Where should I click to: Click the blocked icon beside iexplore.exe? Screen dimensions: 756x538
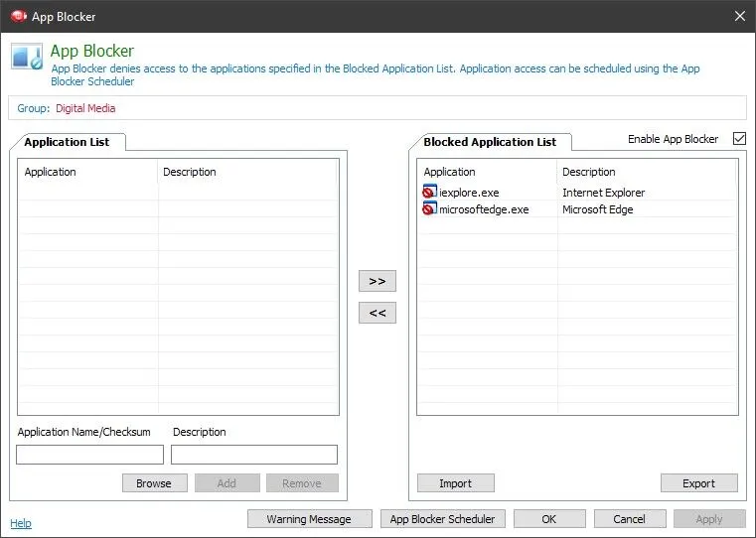(429, 192)
